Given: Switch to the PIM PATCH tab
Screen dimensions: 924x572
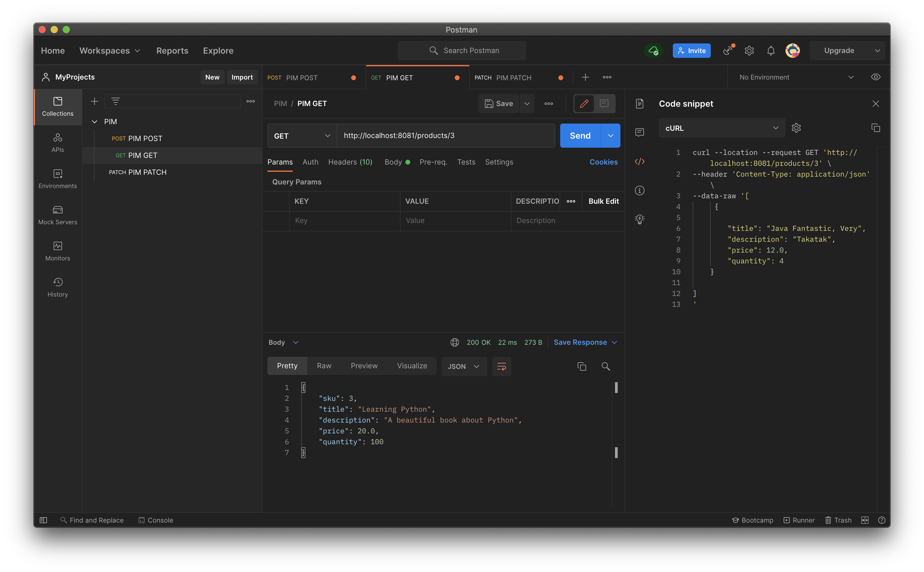Looking at the screenshot, I should tap(521, 77).
